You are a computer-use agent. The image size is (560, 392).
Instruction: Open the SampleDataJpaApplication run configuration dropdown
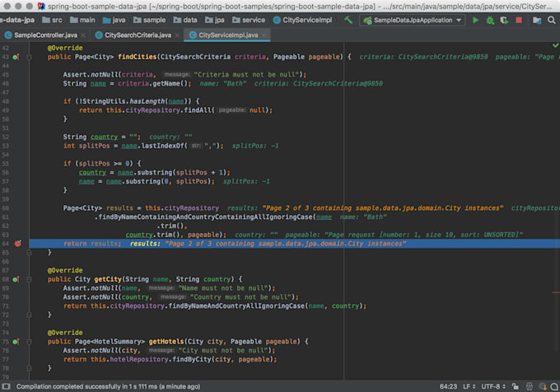pos(413,21)
